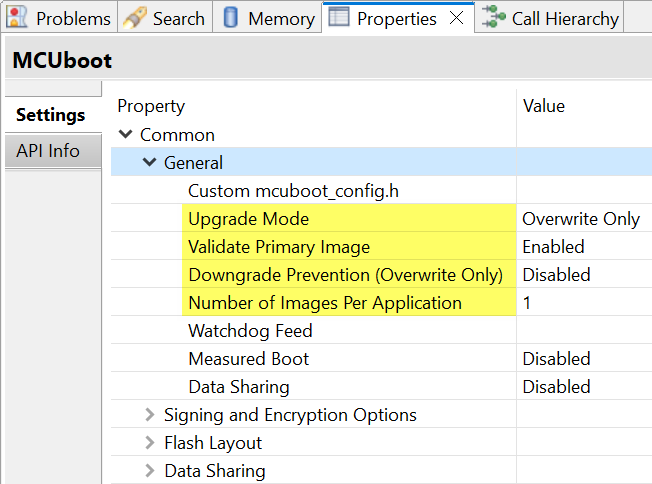Screen dimensions: 652x484
Task: Select Validate Primary Image property
Action: tap(279, 247)
